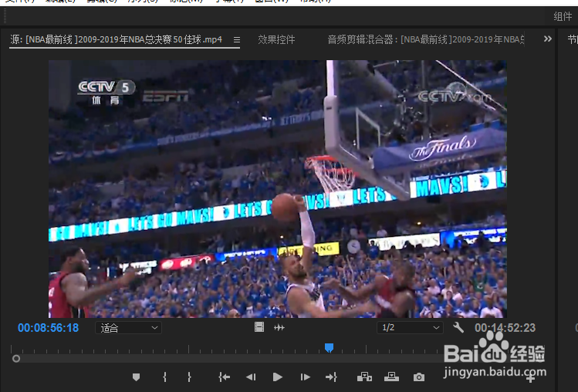Switch to the 效果控件 tab
Screen dimensions: 578x392
click(x=276, y=39)
